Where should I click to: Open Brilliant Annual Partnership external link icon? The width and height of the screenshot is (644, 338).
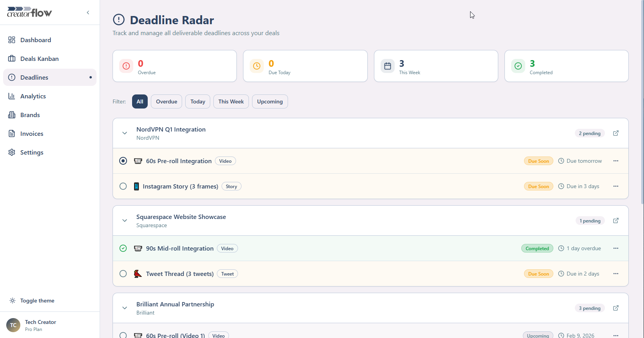click(x=616, y=308)
